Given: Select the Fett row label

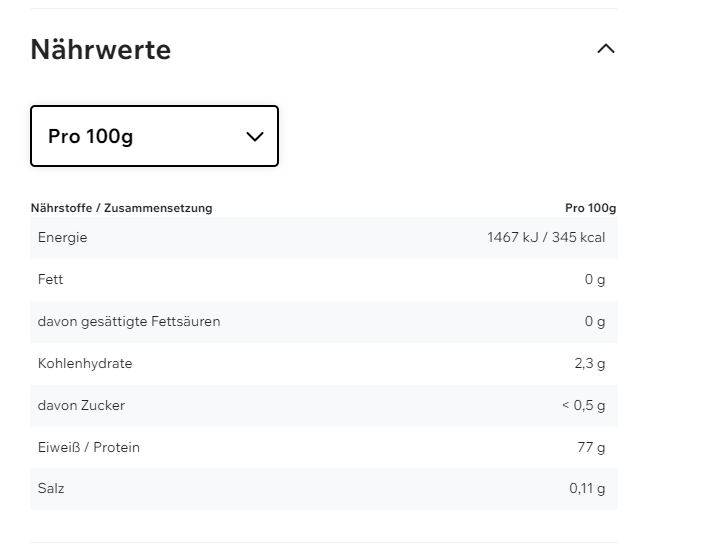Looking at the screenshot, I should point(50,280).
